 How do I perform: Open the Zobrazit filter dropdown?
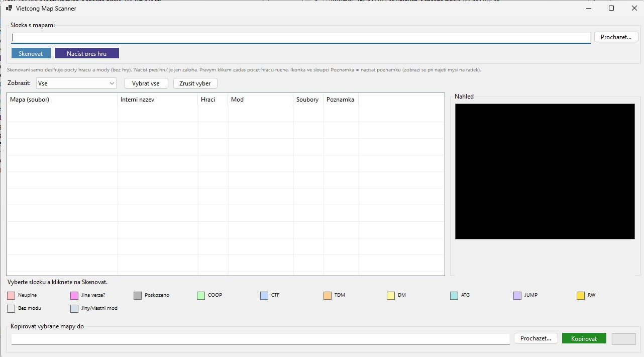pos(76,83)
